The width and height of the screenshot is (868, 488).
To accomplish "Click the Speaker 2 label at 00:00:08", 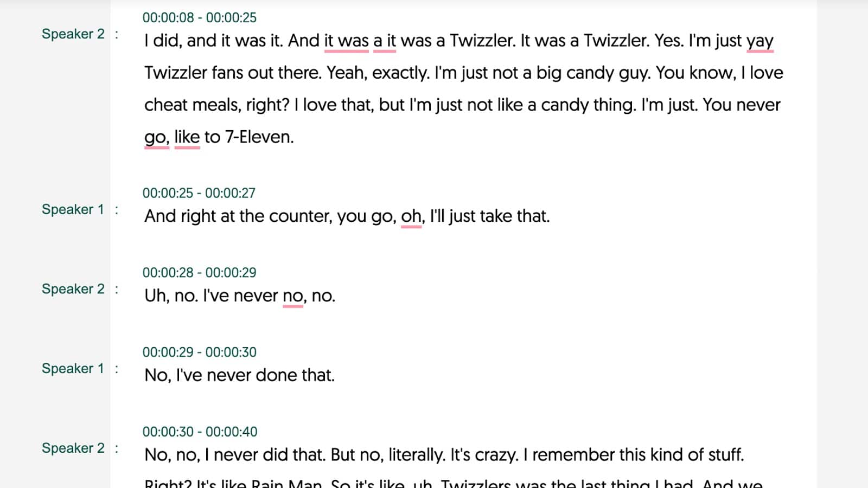I will pyautogui.click(x=73, y=34).
